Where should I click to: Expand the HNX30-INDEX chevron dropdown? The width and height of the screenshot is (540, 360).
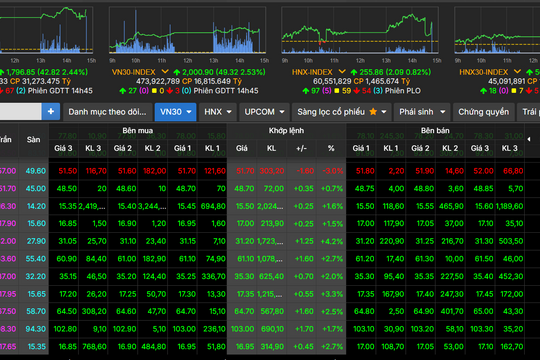coord(518,72)
